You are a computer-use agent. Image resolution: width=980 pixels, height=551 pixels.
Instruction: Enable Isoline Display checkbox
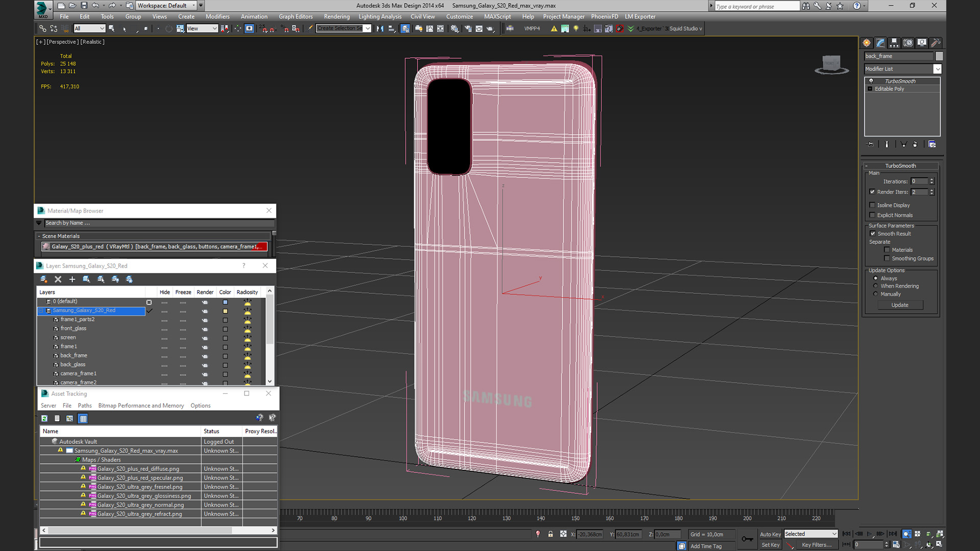coord(872,205)
